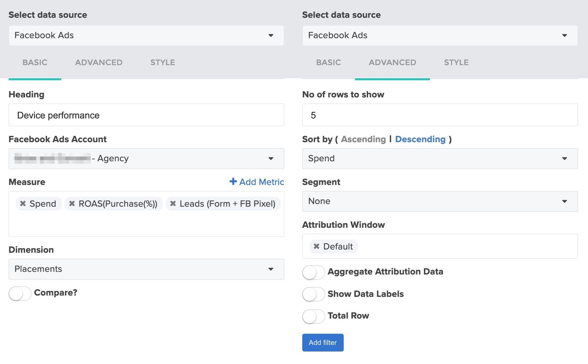Toggle the Compare? switch
The height and width of the screenshot is (364, 588).
(20, 293)
